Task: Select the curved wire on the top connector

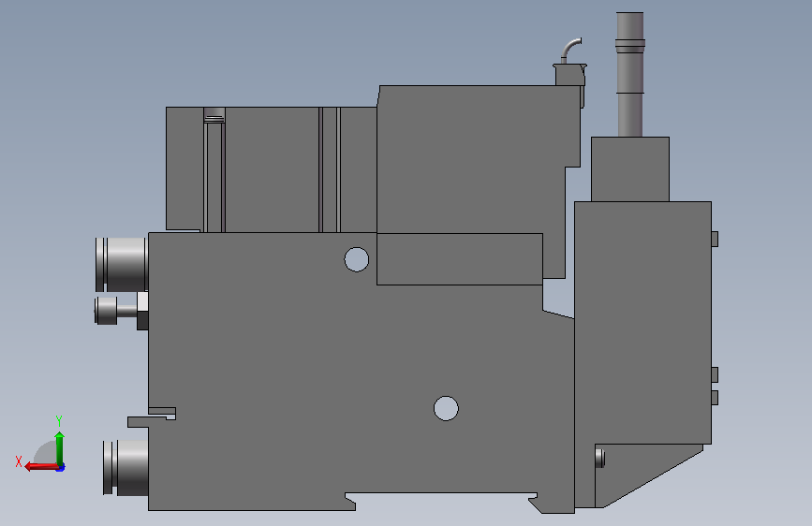Action: point(571,51)
